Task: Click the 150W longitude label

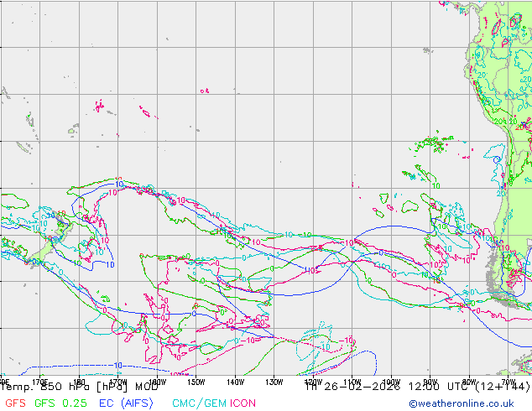Action: coord(196,381)
